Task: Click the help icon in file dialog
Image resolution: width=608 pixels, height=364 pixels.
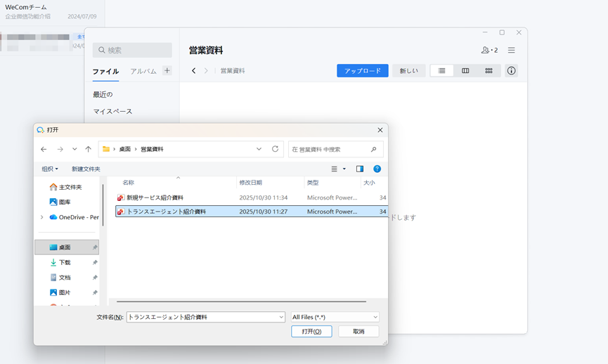Action: 377,169
